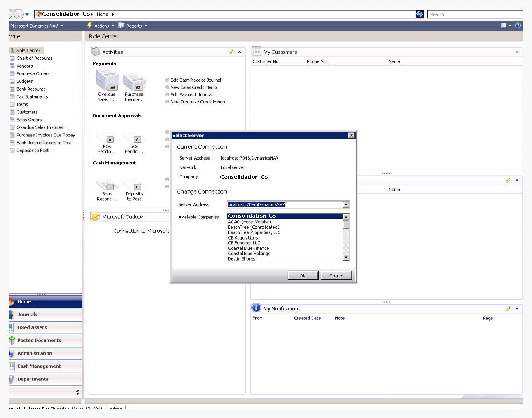
Task: Open the Departments navigation section
Action: (45, 379)
